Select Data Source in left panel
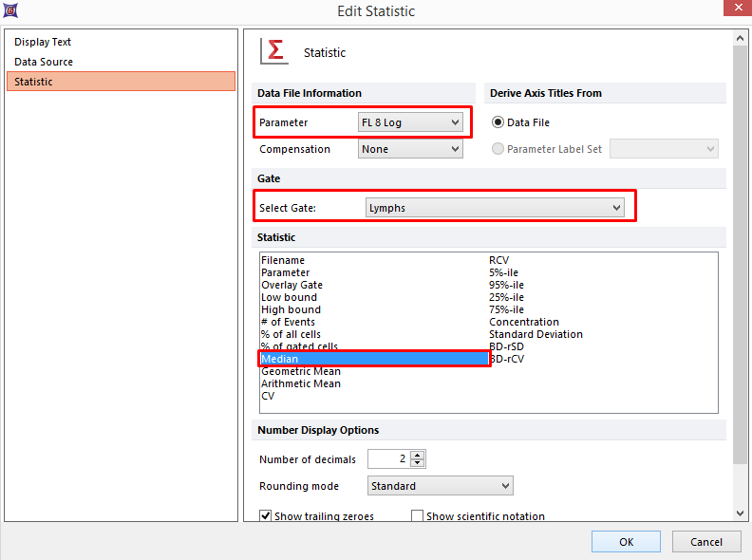The image size is (752, 560). click(x=44, y=62)
